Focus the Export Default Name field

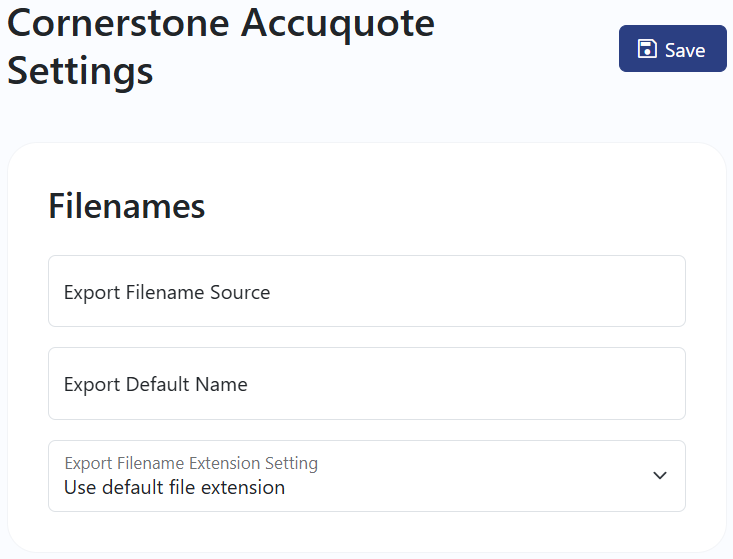tap(367, 383)
